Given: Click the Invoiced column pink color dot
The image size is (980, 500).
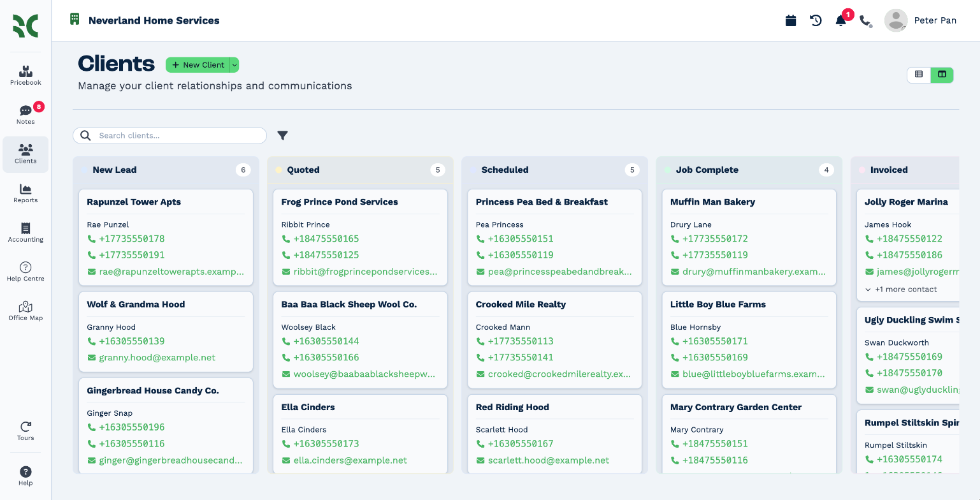Looking at the screenshot, I should [x=862, y=170].
